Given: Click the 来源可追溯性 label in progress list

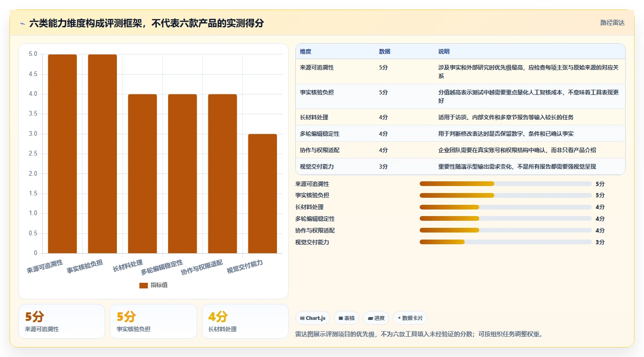Looking at the screenshot, I should click(x=312, y=184).
